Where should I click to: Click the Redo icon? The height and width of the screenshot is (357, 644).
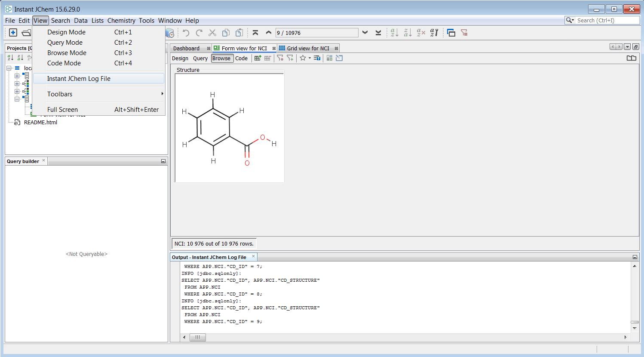coord(199,32)
